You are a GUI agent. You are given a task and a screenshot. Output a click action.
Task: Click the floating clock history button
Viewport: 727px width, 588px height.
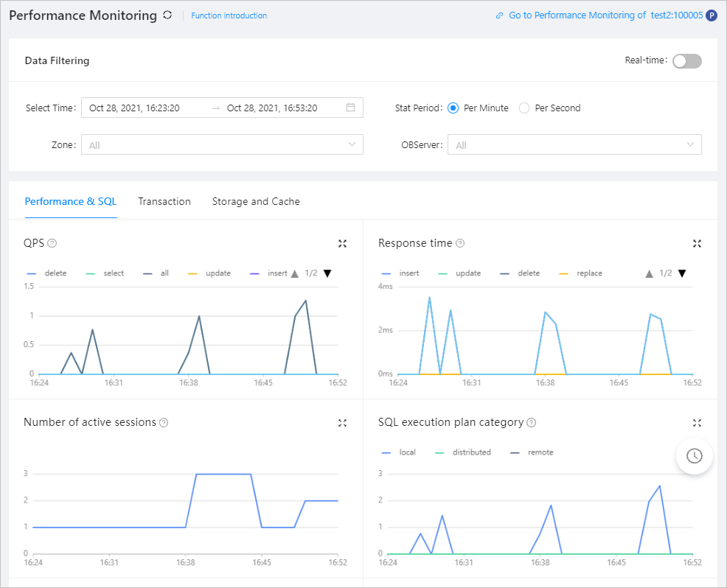(694, 456)
